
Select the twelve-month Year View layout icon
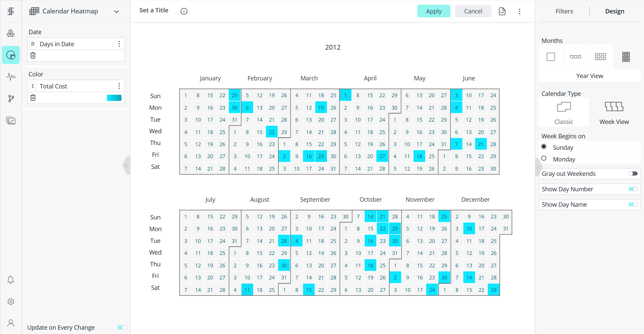pos(626,57)
